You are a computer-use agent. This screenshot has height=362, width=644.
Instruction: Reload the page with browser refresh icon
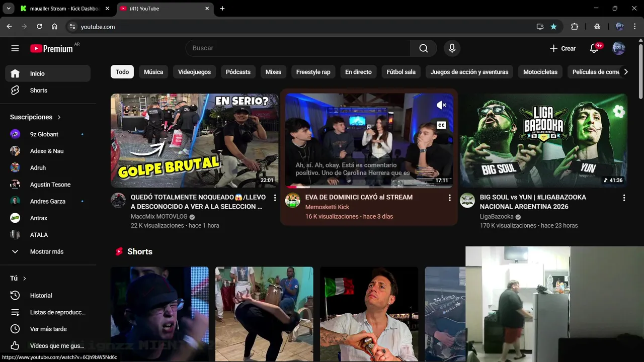[x=39, y=27]
